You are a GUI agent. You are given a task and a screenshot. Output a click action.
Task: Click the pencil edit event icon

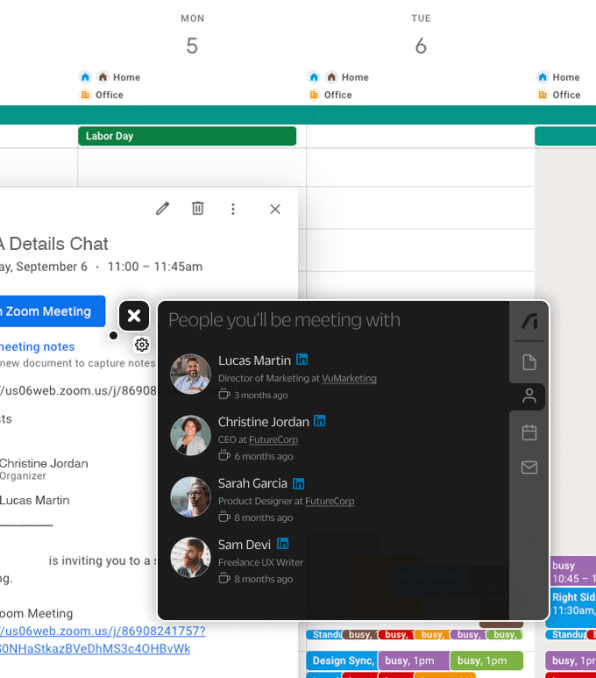(x=163, y=209)
